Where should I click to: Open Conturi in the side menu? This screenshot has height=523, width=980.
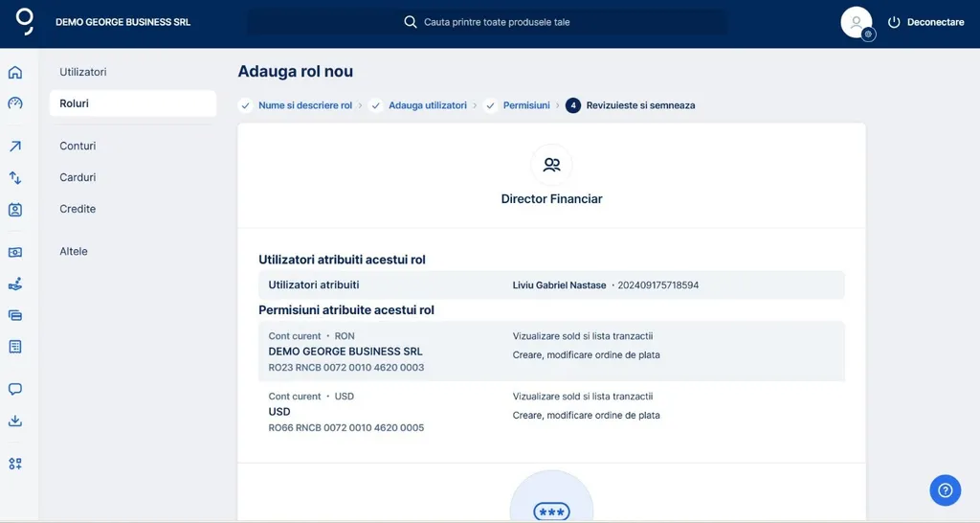click(x=78, y=146)
